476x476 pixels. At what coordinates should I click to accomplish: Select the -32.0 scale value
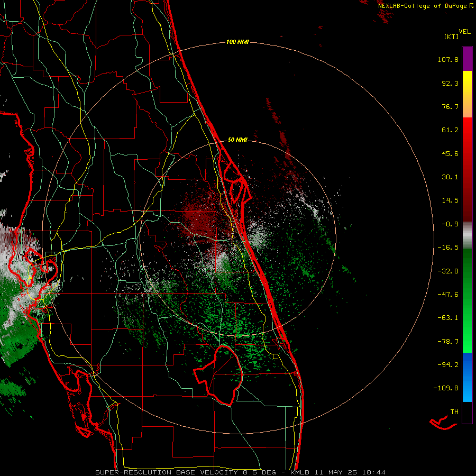[448, 271]
